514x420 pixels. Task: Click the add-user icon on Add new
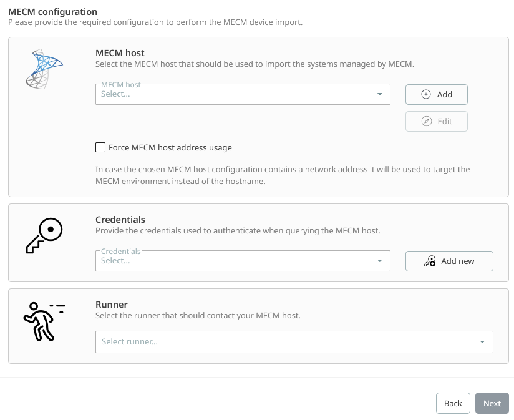tap(430, 261)
